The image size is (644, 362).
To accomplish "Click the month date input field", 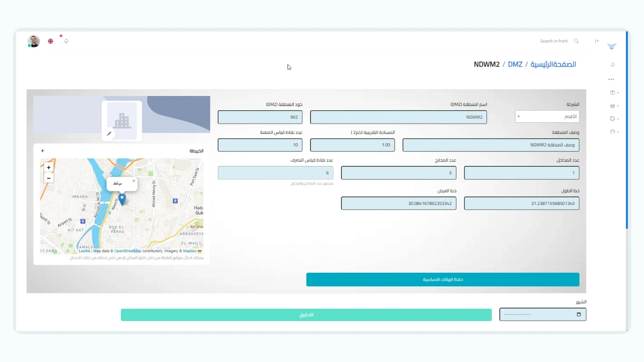I will (x=543, y=315).
